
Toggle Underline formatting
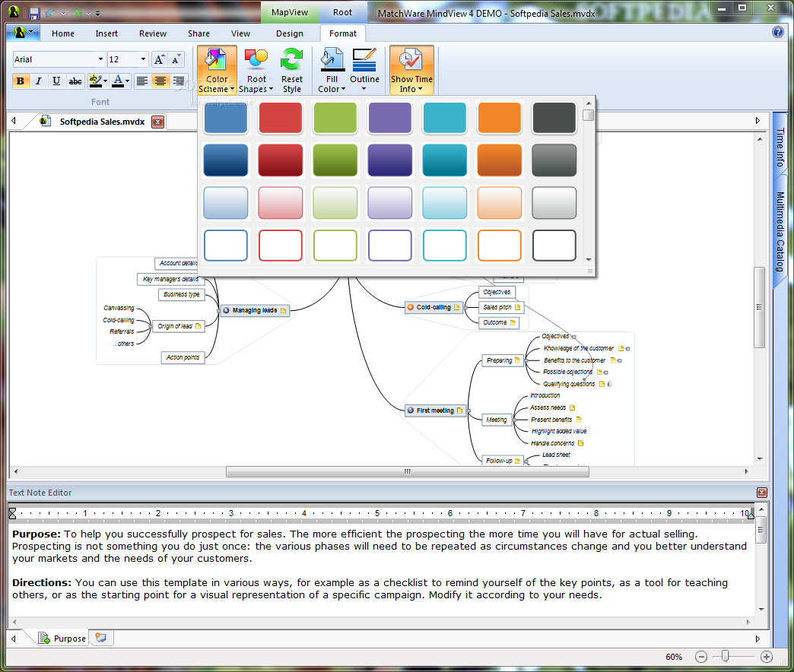tap(56, 81)
